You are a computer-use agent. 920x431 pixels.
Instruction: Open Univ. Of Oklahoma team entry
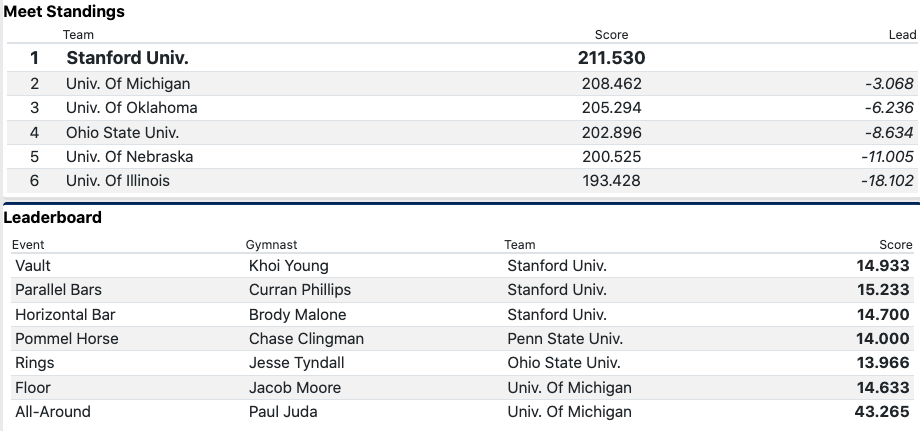(x=131, y=108)
